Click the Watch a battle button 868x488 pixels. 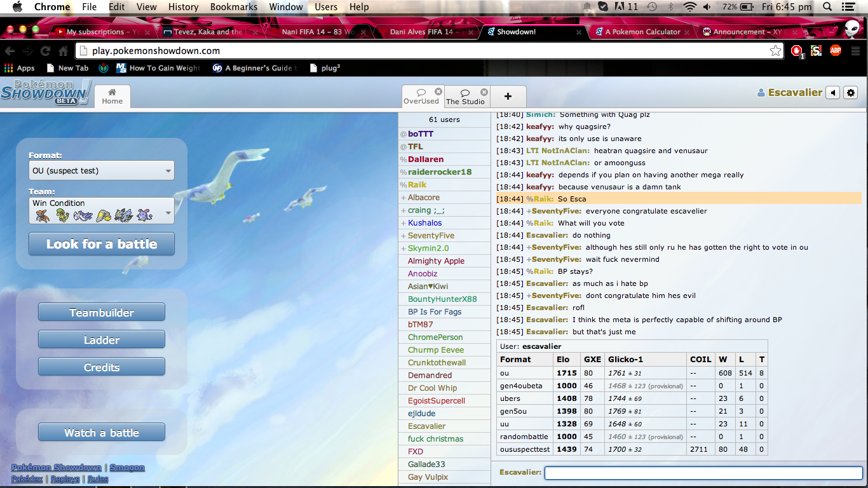point(102,433)
